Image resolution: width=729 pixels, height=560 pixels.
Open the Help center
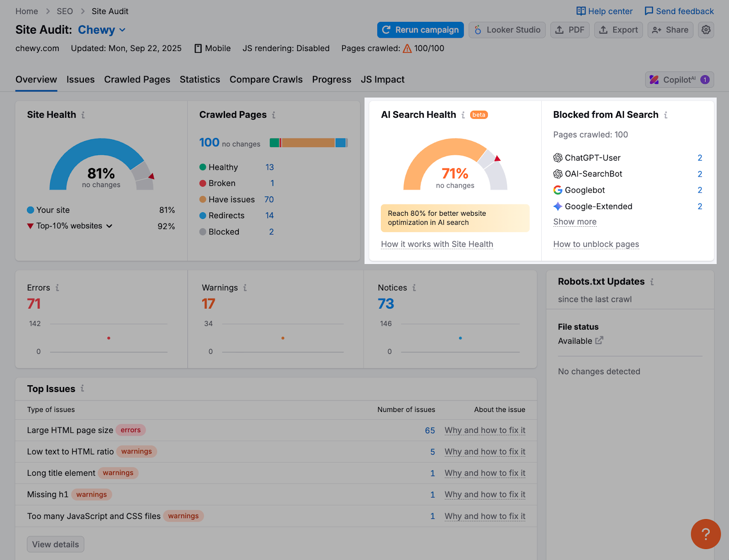[x=604, y=11]
